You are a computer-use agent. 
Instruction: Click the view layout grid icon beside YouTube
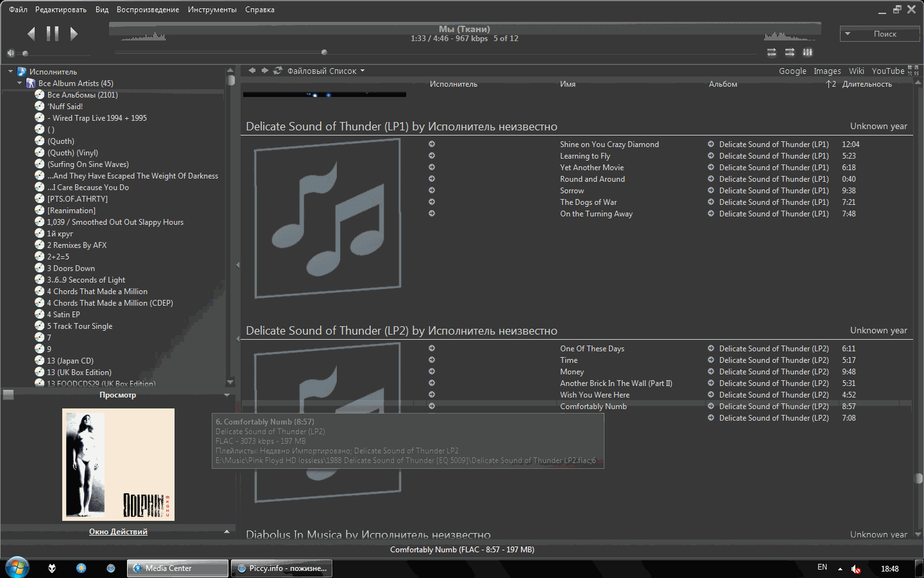[x=913, y=71]
